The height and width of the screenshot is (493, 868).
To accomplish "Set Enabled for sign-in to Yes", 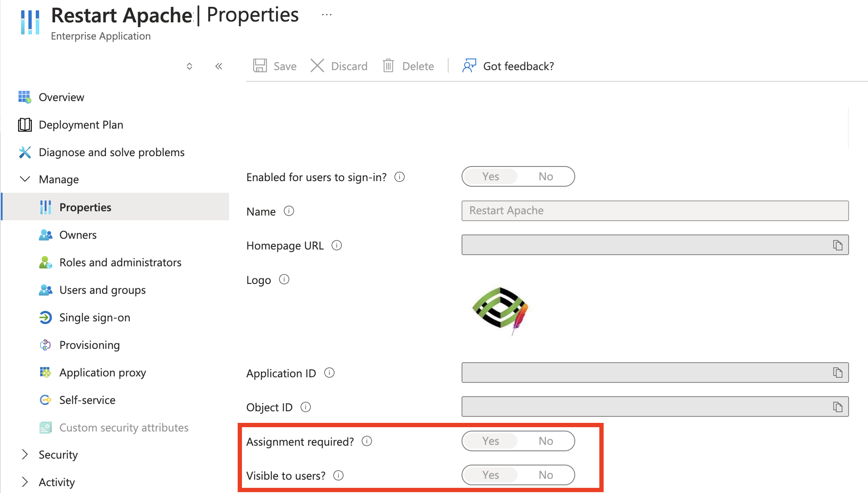I will coord(490,176).
